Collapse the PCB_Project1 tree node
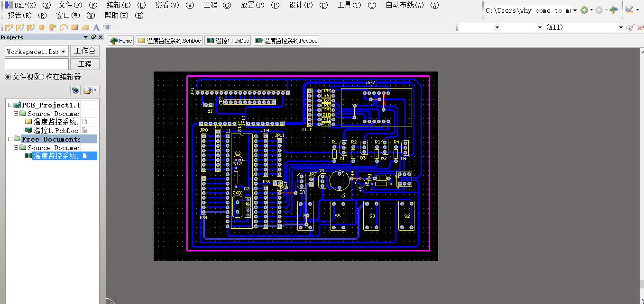The height and width of the screenshot is (304, 644). [x=10, y=105]
